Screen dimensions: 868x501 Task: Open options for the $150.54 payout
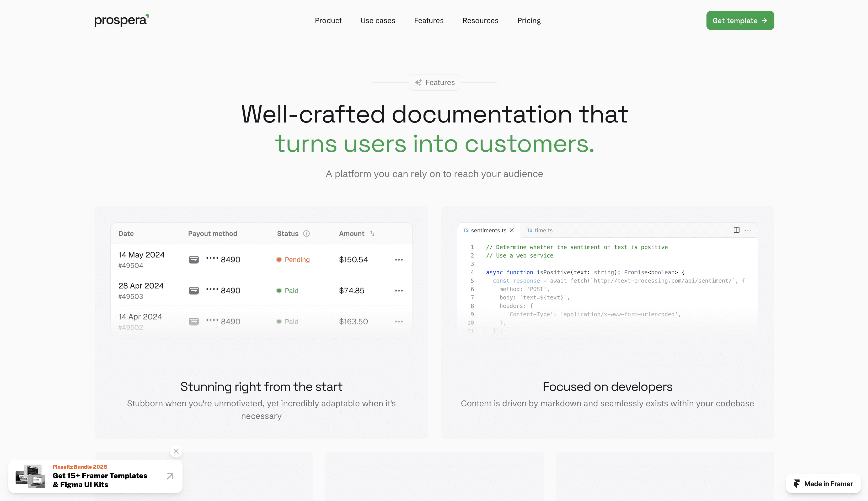click(x=399, y=259)
